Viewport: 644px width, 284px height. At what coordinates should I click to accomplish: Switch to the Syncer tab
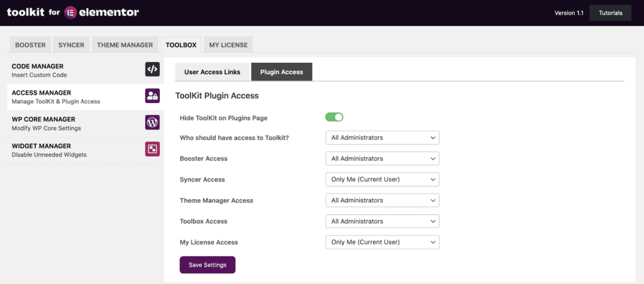[71, 45]
